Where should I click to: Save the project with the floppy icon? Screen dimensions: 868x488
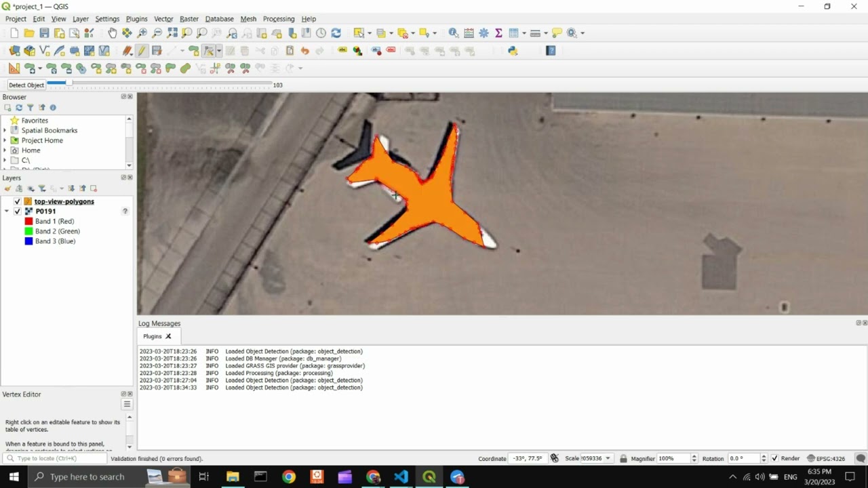[x=44, y=33]
